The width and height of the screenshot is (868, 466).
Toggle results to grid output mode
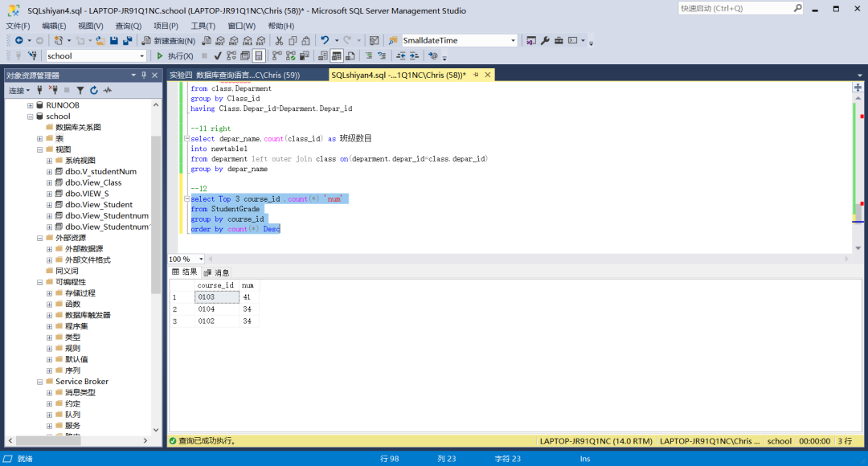point(338,56)
